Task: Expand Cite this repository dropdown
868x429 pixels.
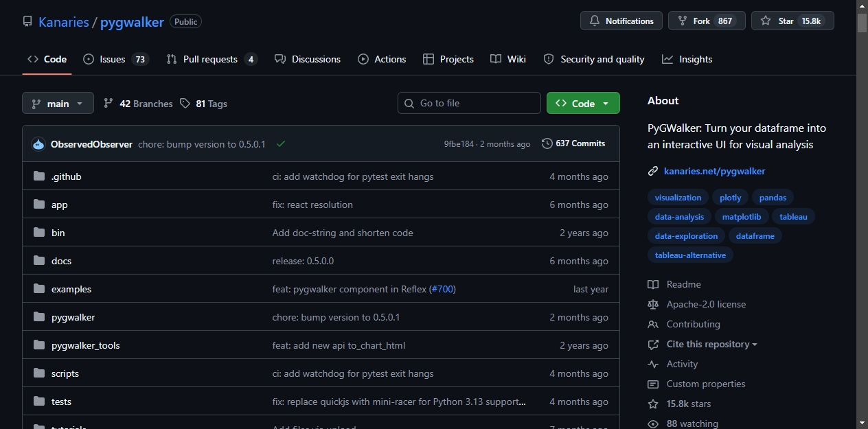Action: click(x=703, y=344)
